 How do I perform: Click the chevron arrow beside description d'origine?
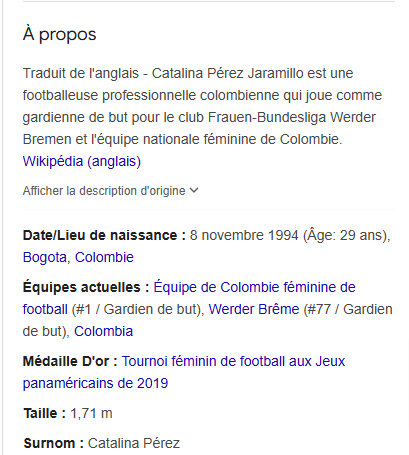click(194, 190)
